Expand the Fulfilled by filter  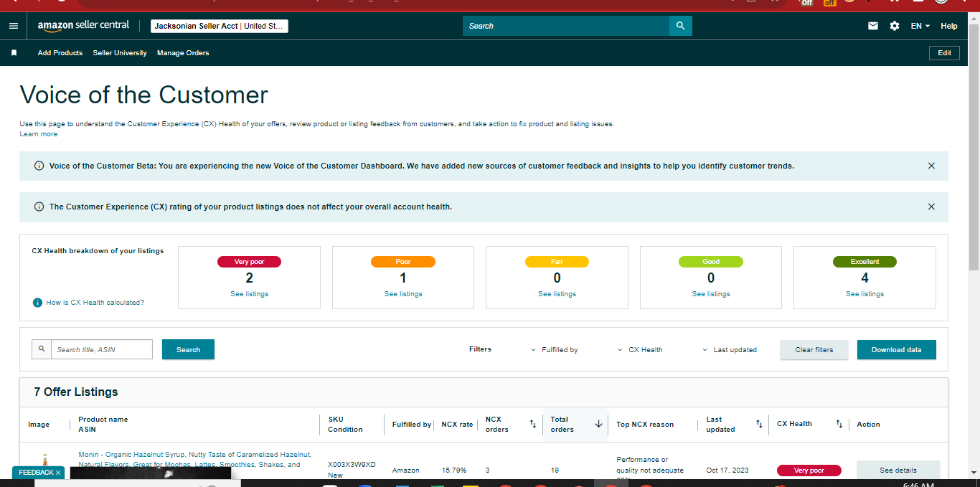pos(554,350)
